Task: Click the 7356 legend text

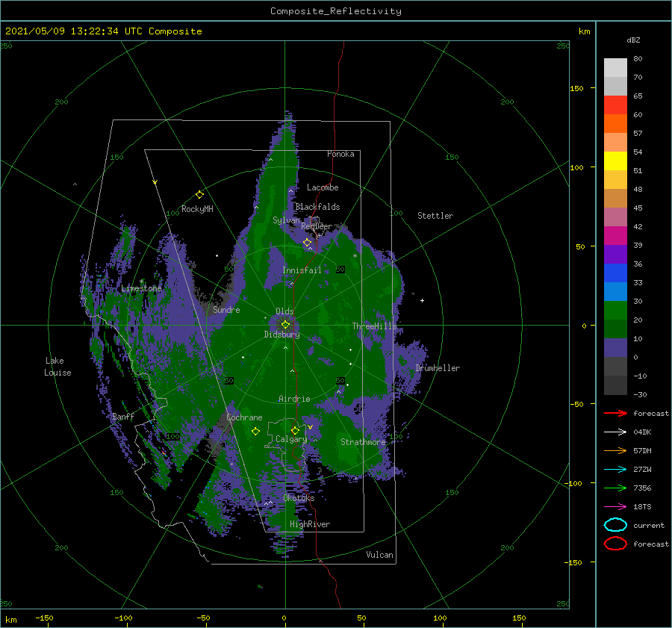Action: [x=642, y=488]
